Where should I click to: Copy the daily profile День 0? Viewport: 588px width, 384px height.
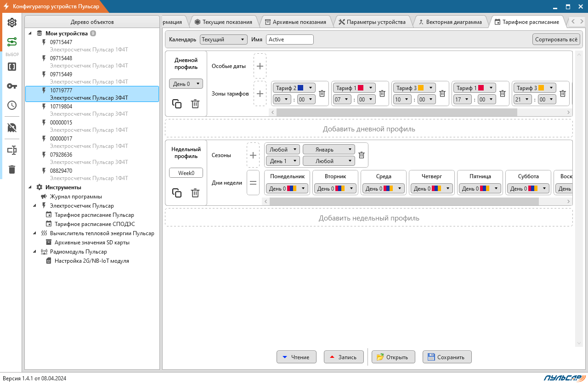[x=177, y=104]
